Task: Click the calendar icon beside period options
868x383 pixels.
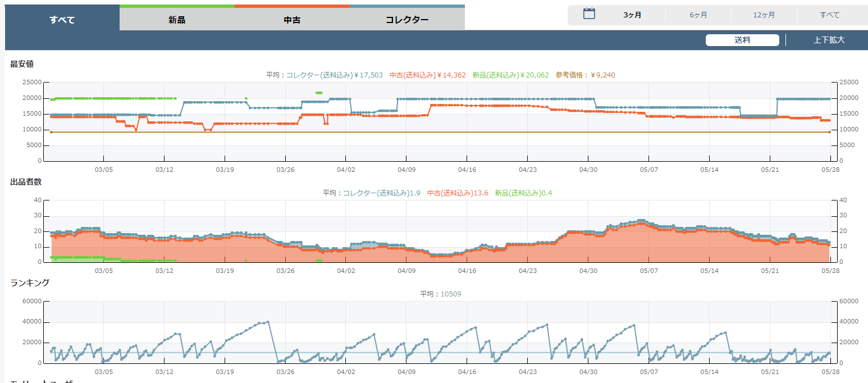Action: (589, 14)
